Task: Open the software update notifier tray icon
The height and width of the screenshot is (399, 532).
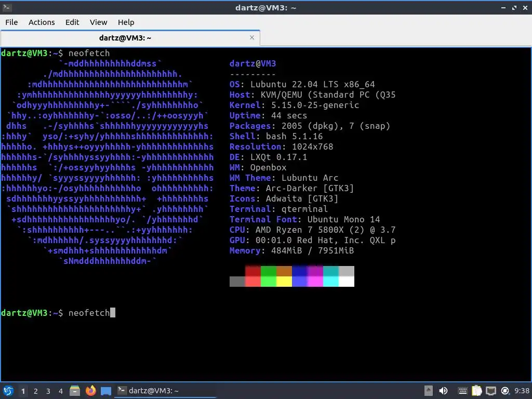Action: 505,391
